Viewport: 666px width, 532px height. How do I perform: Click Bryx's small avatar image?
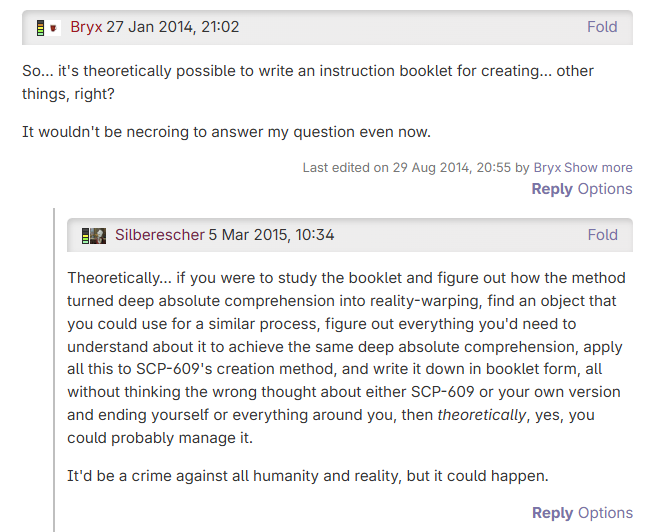click(53, 27)
